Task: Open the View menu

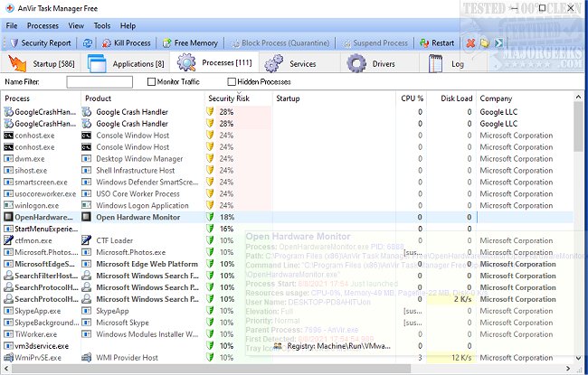Action: pyautogui.click(x=76, y=25)
